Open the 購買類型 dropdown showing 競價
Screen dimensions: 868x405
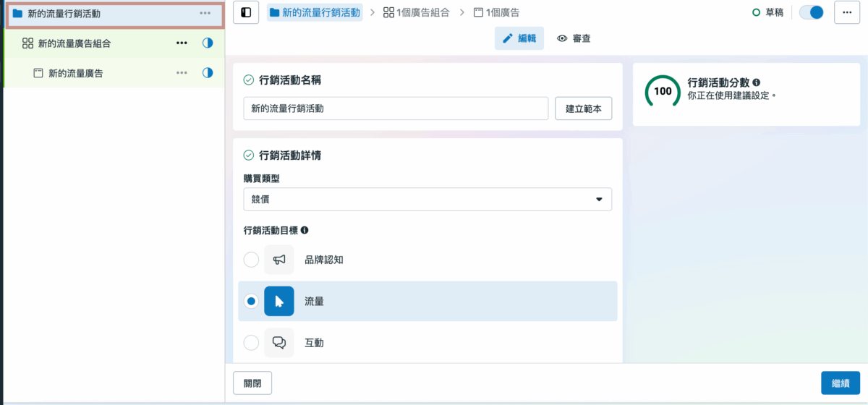pyautogui.click(x=427, y=199)
